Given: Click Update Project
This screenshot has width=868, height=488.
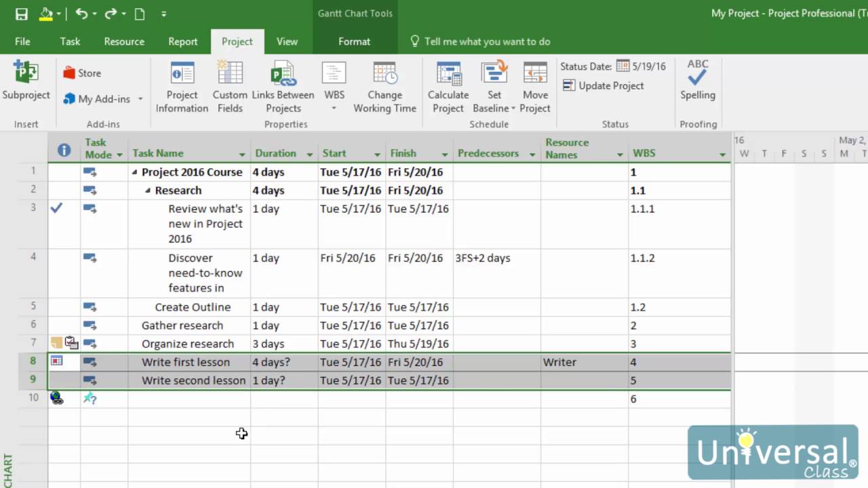Looking at the screenshot, I should (603, 85).
